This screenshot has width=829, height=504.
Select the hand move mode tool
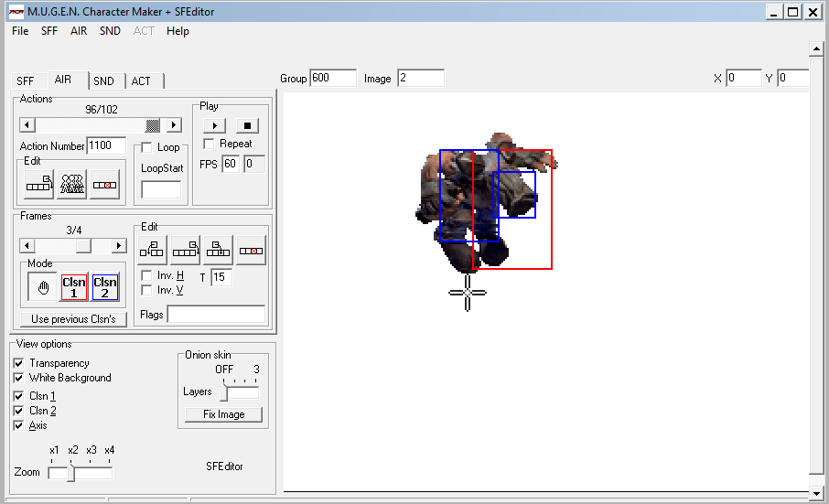pos(43,287)
